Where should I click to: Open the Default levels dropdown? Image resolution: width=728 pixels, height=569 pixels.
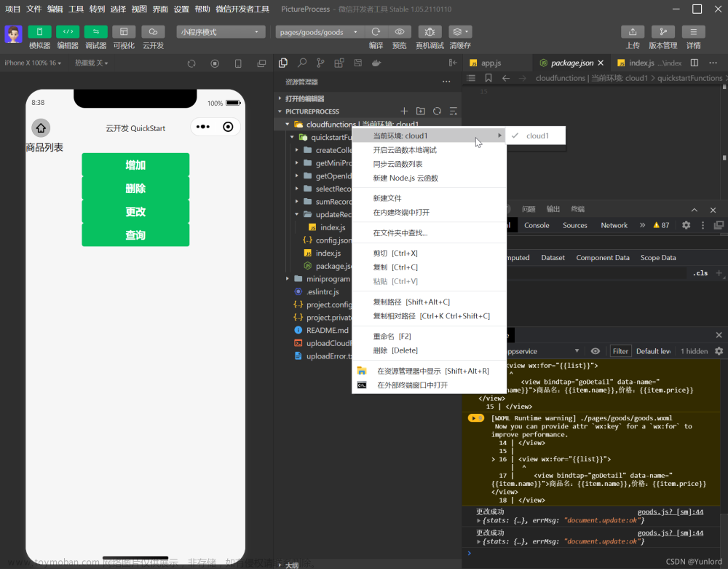(653, 351)
